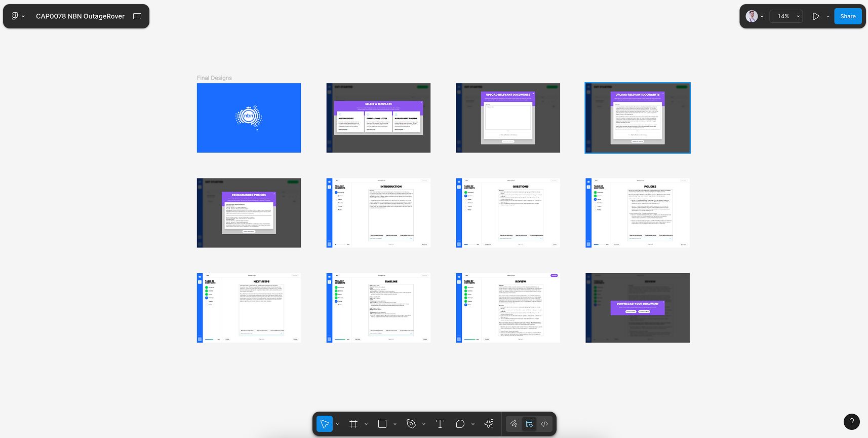Open the AI Actions sparkle tool
Screen dimensions: 868x438
pos(489,424)
